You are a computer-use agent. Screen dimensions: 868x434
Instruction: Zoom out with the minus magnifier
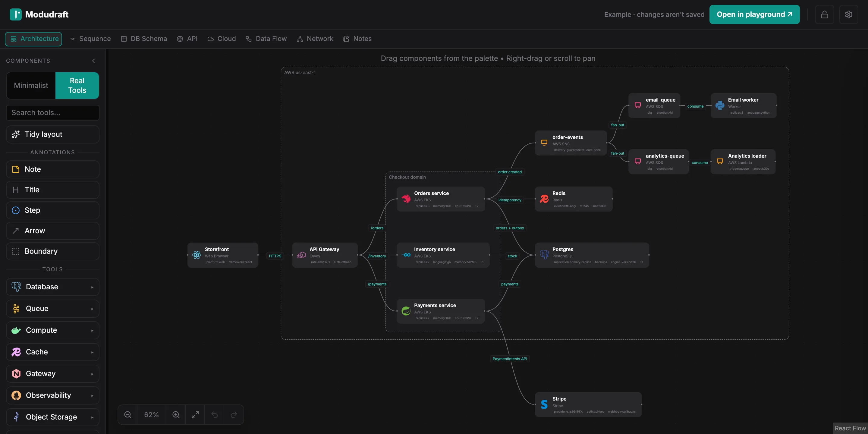[x=128, y=415]
